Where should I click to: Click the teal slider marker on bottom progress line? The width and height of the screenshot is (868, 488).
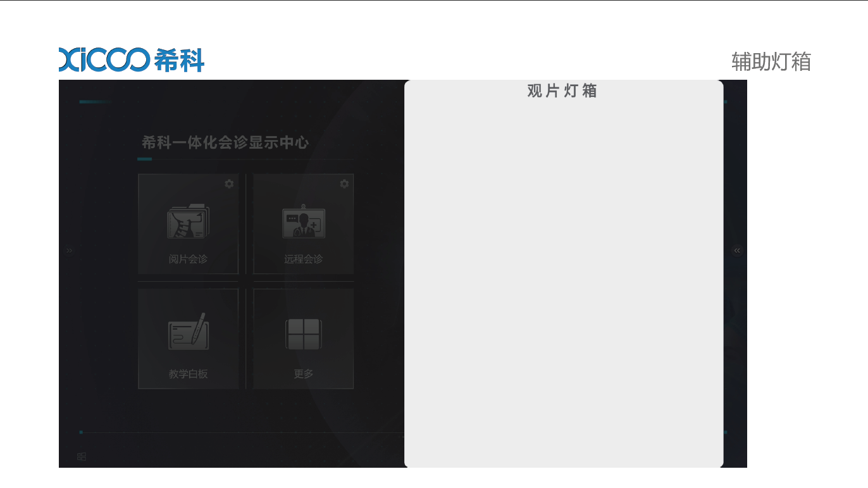[x=81, y=432]
